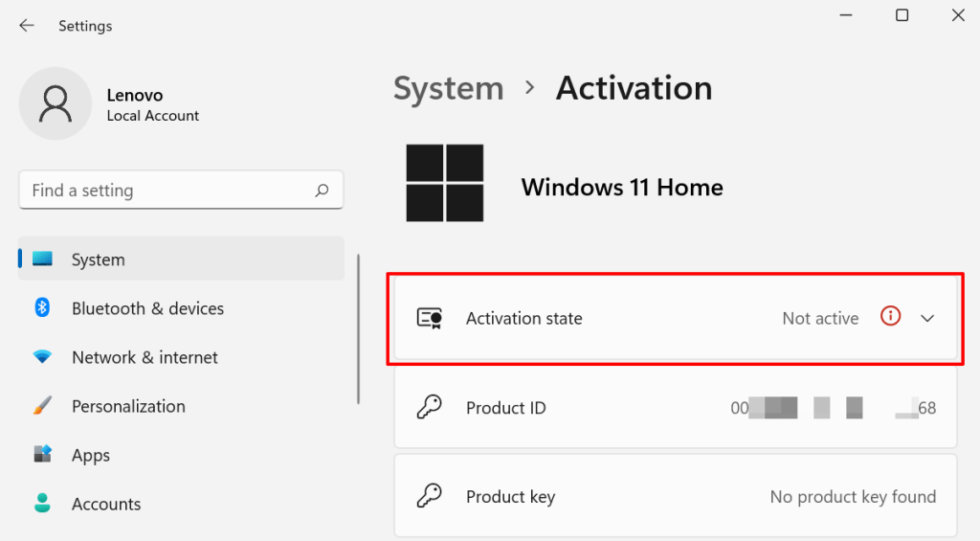Click the Lenovo user avatar picture
The width and height of the screenshot is (980, 541).
pyautogui.click(x=56, y=103)
